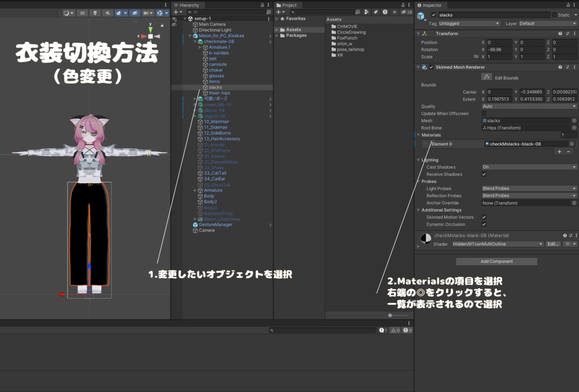Screen dimensions: 579x392
Task: Toggle the Skinned Motion Vectors checkbox
Action: [485, 217]
